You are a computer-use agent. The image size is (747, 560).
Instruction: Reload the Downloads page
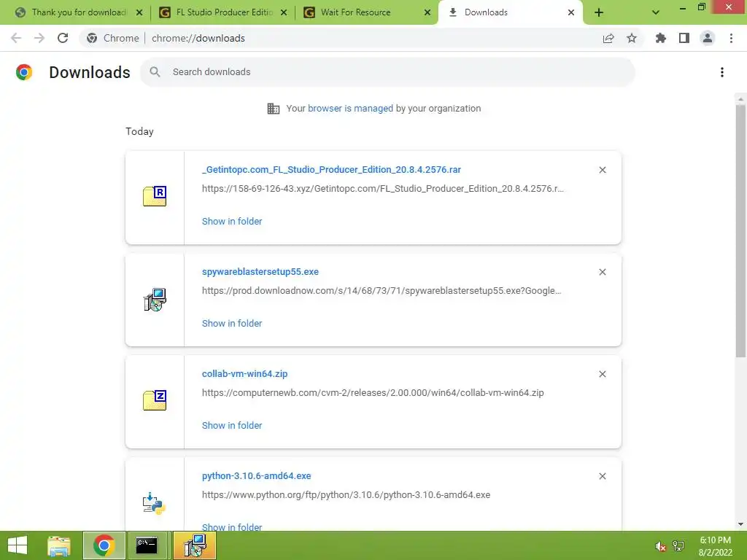point(63,38)
